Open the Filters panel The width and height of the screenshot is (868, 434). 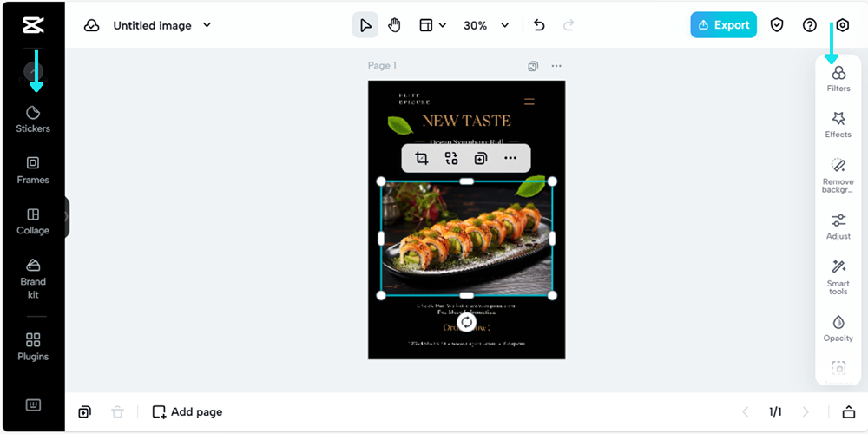point(838,79)
